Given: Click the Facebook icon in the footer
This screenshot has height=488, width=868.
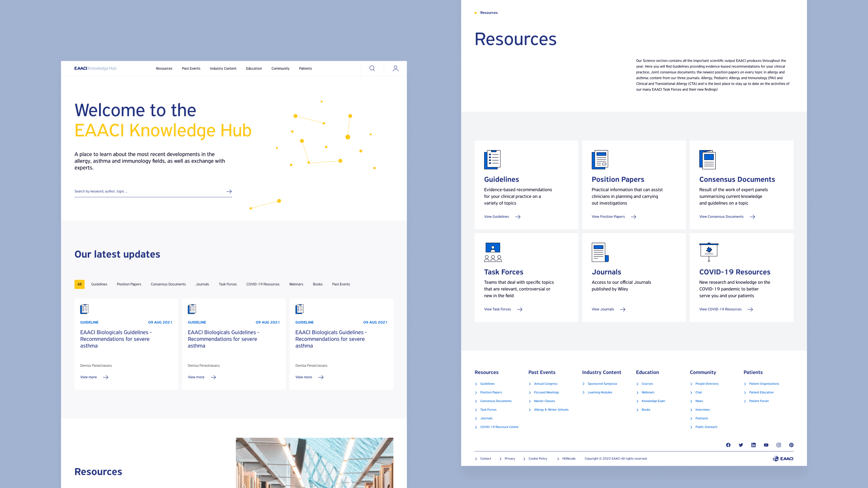Looking at the screenshot, I should pos(728,445).
